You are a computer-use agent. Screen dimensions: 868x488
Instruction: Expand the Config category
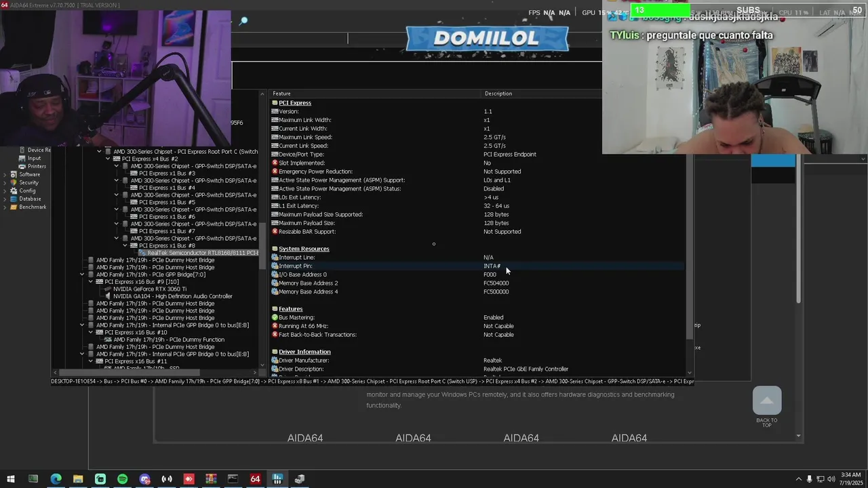click(5, 190)
